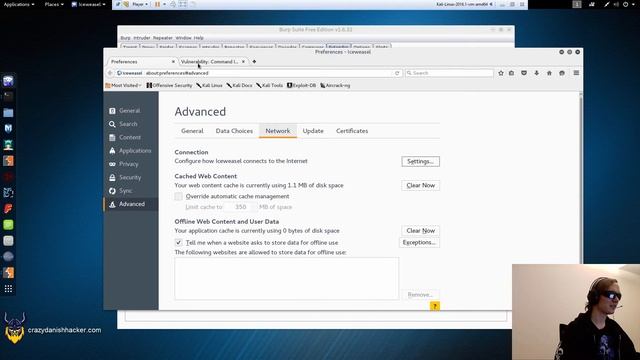This screenshot has height=360, width=640.
Task: Clear Now for Offline Web Content
Action: (x=420, y=231)
